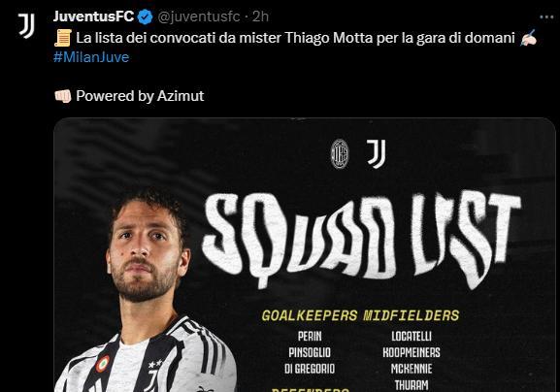The width and height of the screenshot is (560, 392).
Task: Click the PERIN name in list
Action: [x=310, y=337]
